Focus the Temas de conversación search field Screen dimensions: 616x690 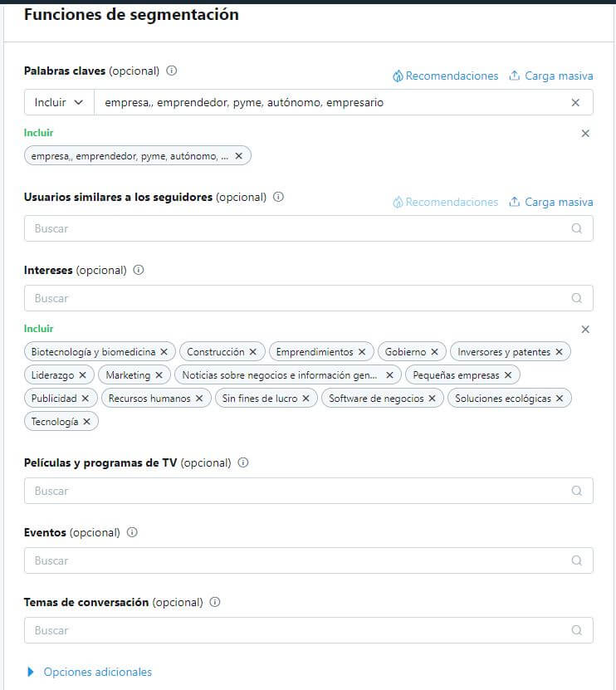(x=299, y=630)
